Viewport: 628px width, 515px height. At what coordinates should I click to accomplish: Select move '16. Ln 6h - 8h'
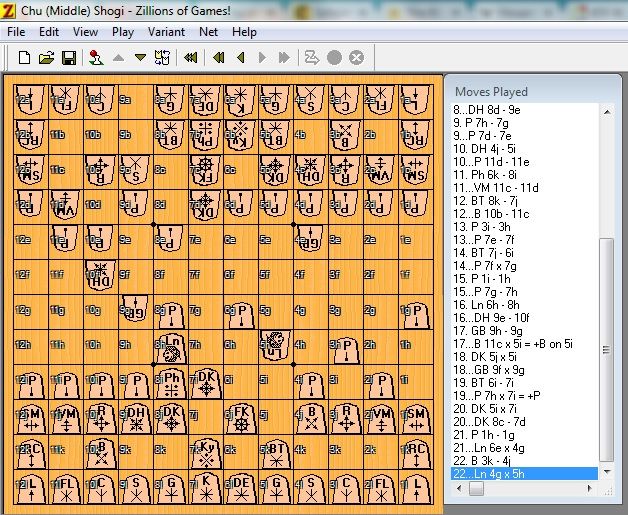(486, 305)
